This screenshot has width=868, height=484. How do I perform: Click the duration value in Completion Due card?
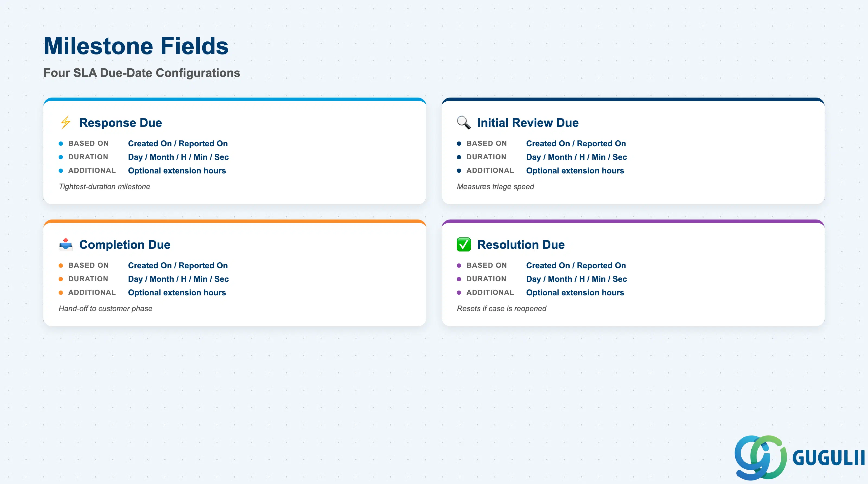(178, 279)
